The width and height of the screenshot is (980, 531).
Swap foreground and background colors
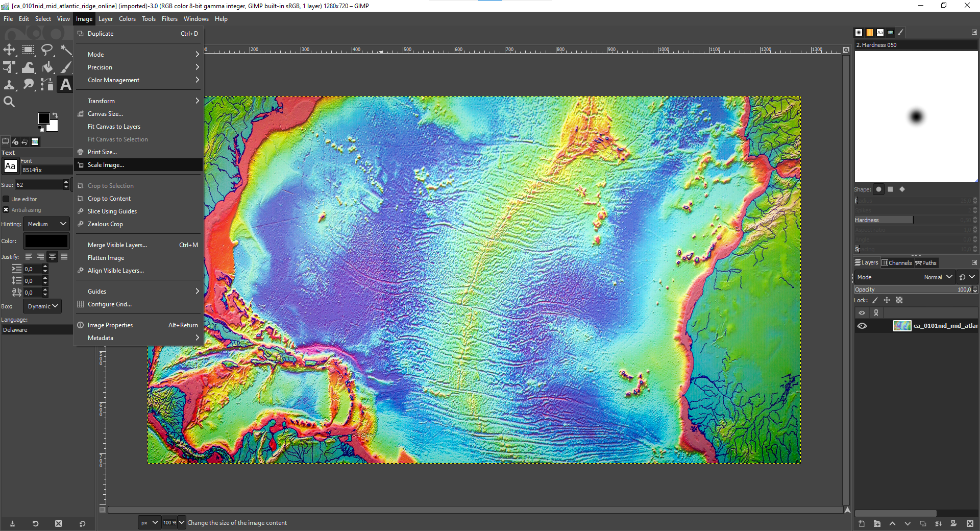coord(55,115)
